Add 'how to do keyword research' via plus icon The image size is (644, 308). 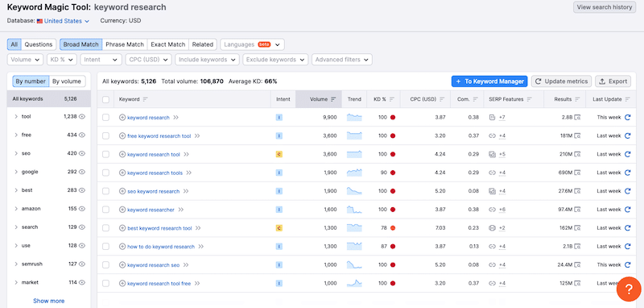pos(122,247)
